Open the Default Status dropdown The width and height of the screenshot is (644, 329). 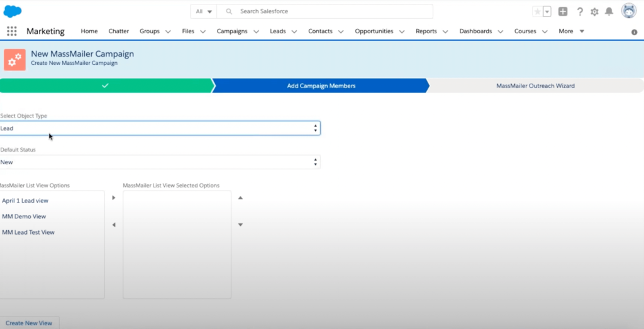click(x=160, y=162)
